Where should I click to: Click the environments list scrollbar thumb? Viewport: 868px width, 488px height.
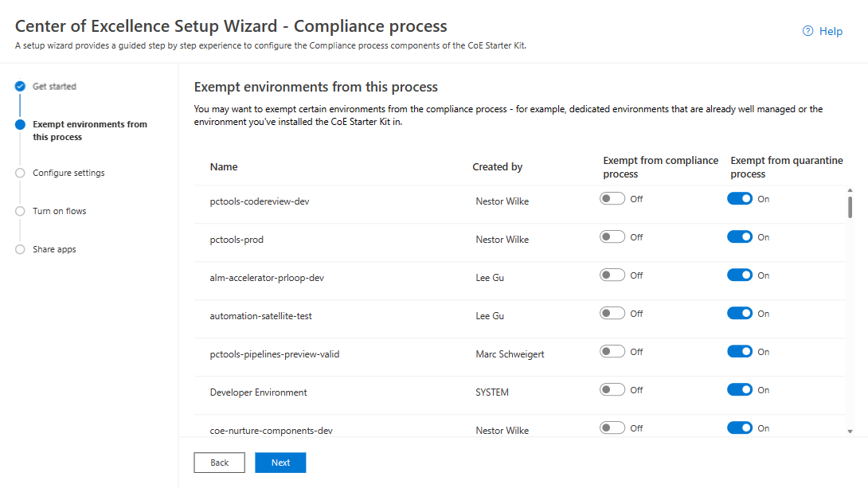850,207
